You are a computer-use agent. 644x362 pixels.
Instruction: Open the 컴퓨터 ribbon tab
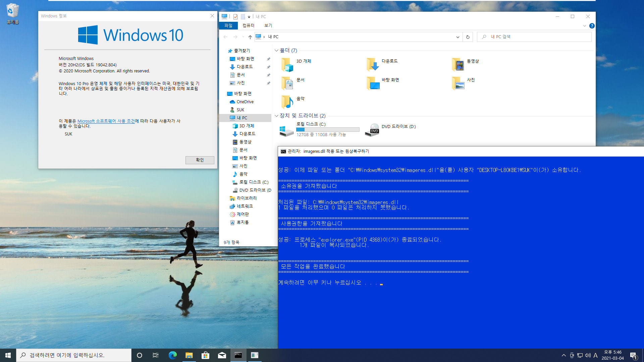[x=248, y=25]
